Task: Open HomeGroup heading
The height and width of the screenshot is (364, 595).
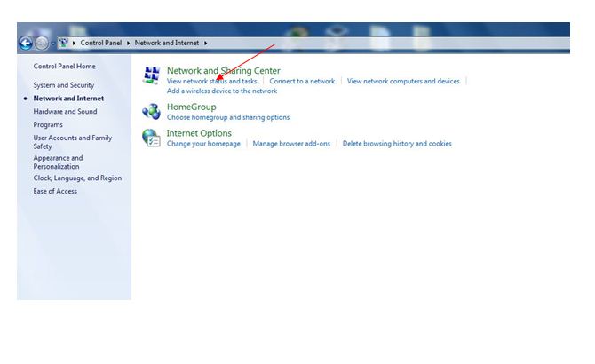Action: pos(191,107)
